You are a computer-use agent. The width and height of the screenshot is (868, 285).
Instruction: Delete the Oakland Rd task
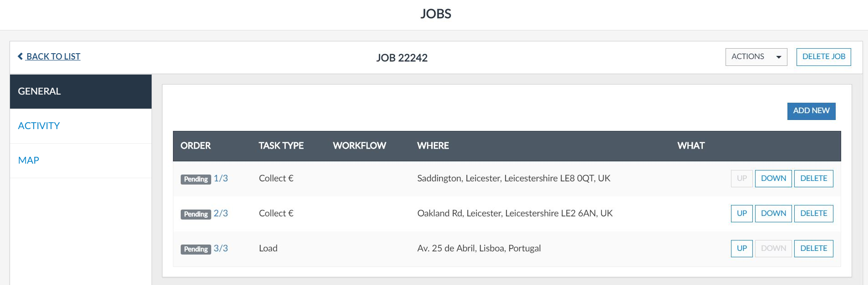[x=813, y=214]
